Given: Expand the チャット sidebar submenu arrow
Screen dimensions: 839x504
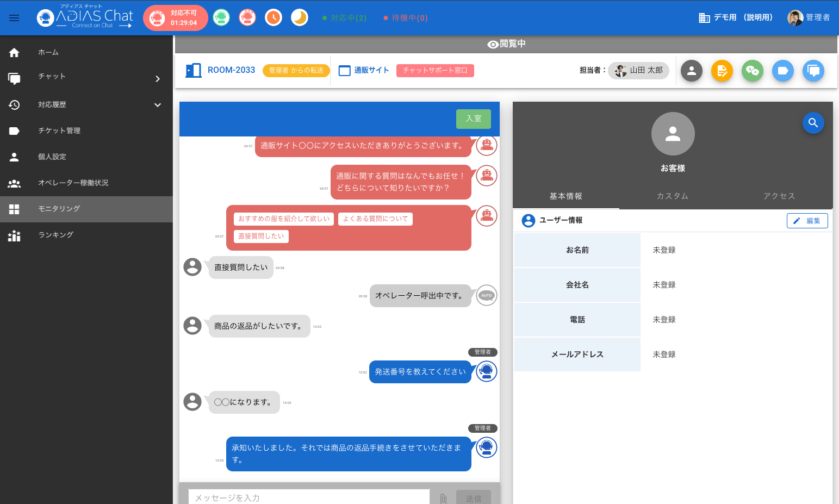Looking at the screenshot, I should coord(158,79).
